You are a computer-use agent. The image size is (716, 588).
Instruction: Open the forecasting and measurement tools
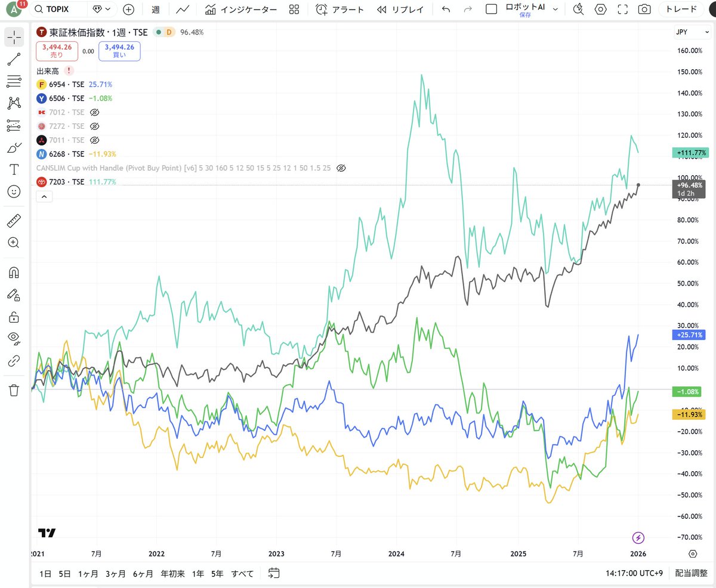tap(14, 125)
